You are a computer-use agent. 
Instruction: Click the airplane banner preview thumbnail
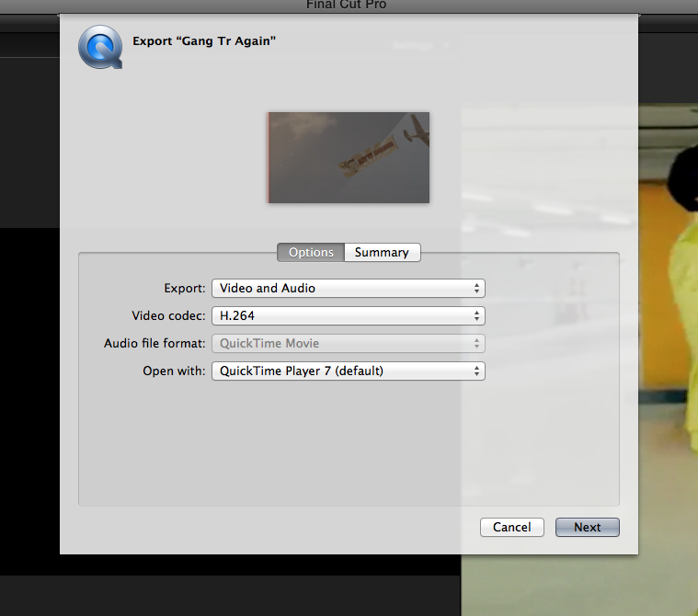pos(349,157)
